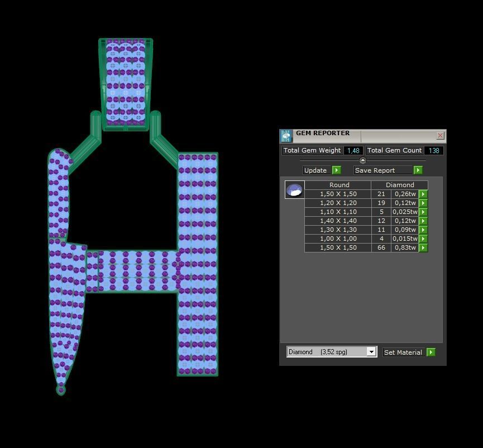Viewport: 483px width, 448px height.
Task: Click the GEM REPORTER title bar
Action: coord(364,136)
